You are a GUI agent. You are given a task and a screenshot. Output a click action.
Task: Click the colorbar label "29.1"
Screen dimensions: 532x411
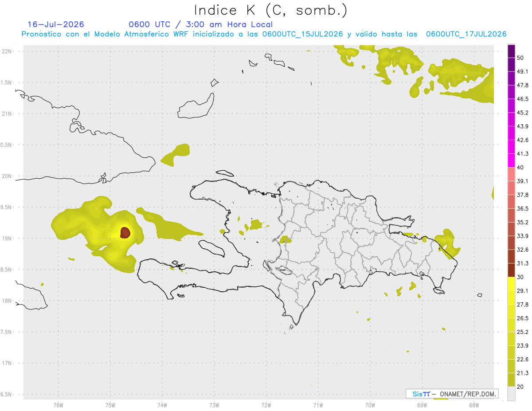click(523, 291)
